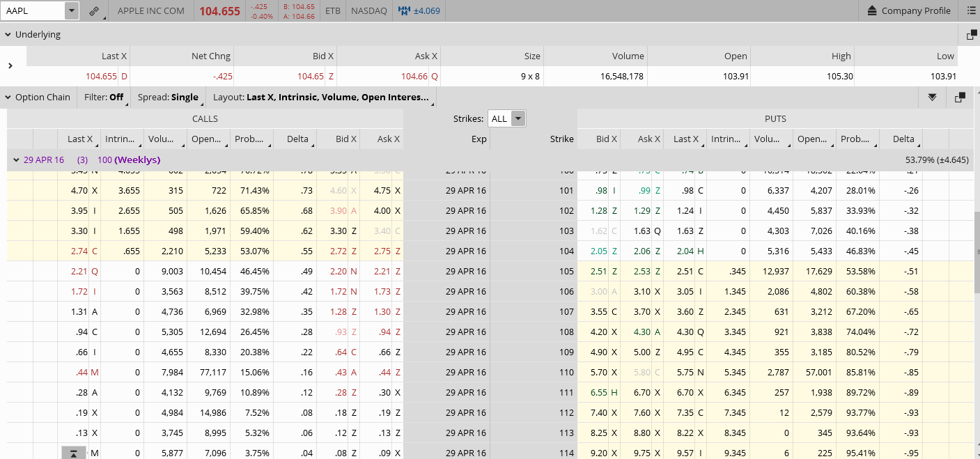Viewport: 980px width, 459px height.
Task: Click the 105 put bid price 2.51
Action: [x=598, y=272]
